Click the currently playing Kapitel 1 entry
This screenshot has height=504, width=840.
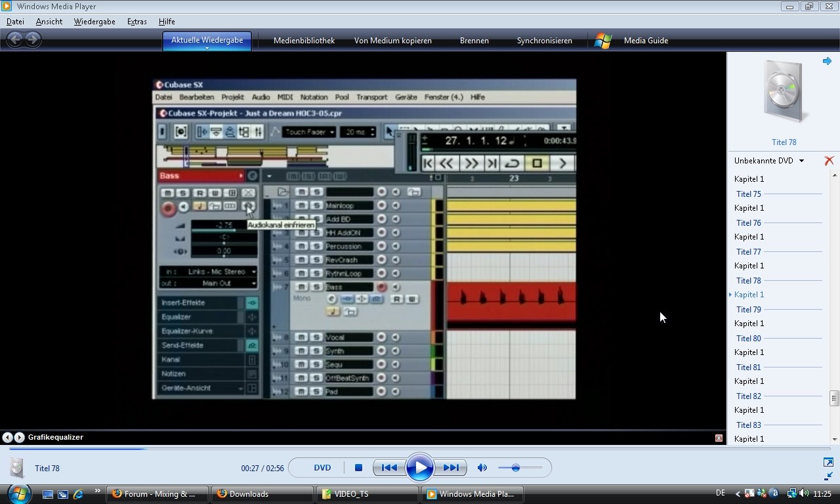pyautogui.click(x=749, y=295)
